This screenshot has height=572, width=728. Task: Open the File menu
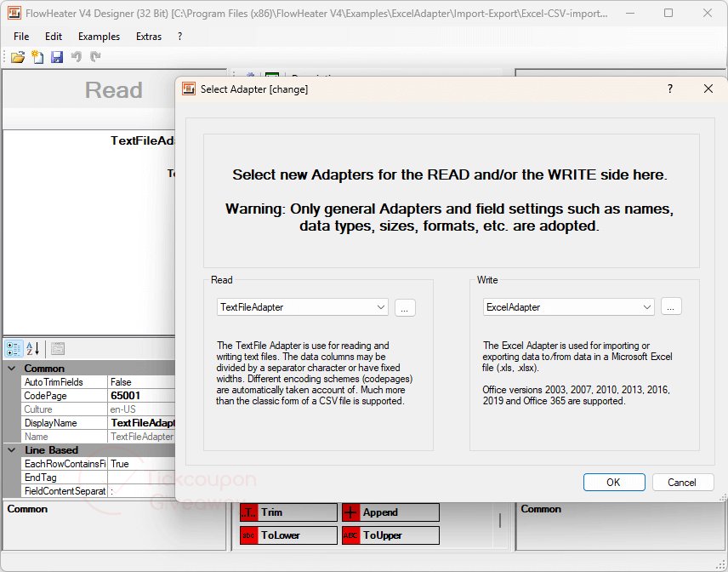tap(21, 37)
